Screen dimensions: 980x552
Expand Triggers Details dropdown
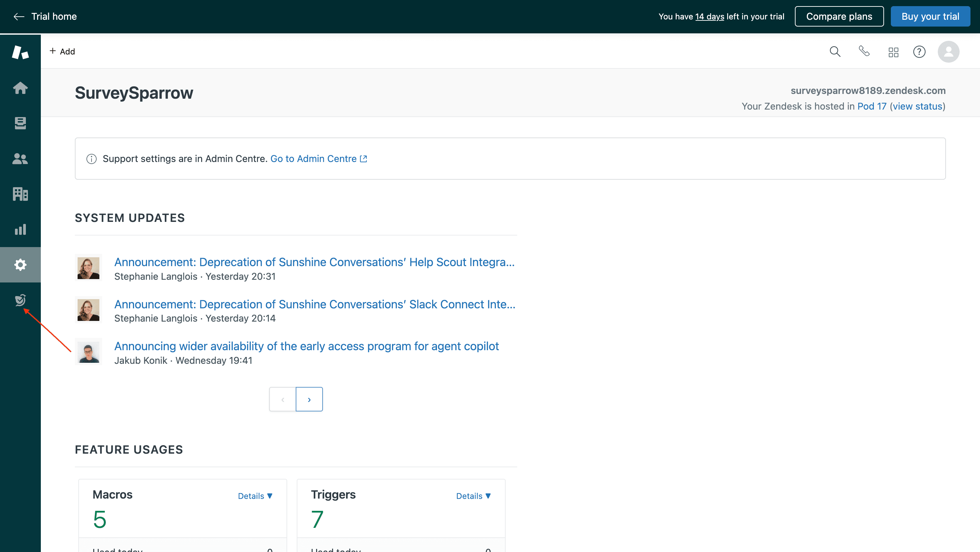(x=473, y=496)
